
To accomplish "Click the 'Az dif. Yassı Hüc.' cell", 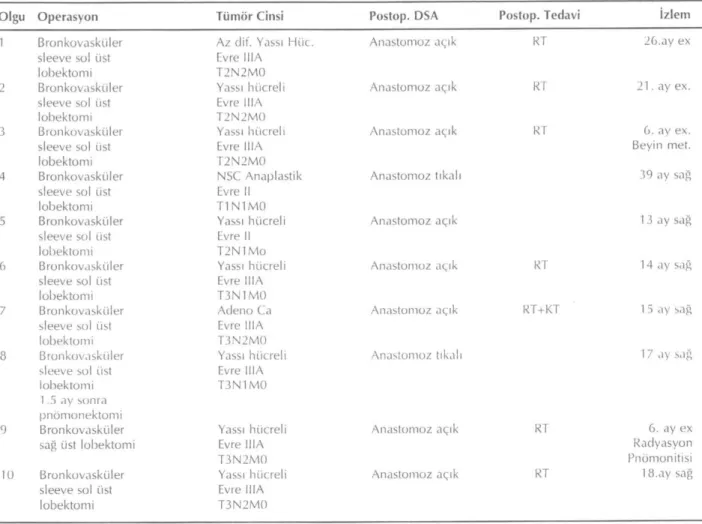I will pyautogui.click(x=265, y=42).
